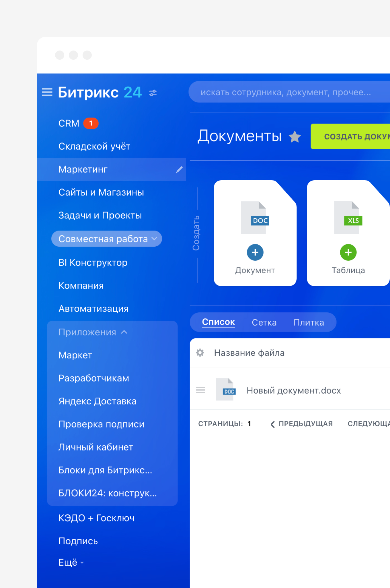Open Разработчикам item
This screenshot has height=588, width=390.
click(x=94, y=378)
